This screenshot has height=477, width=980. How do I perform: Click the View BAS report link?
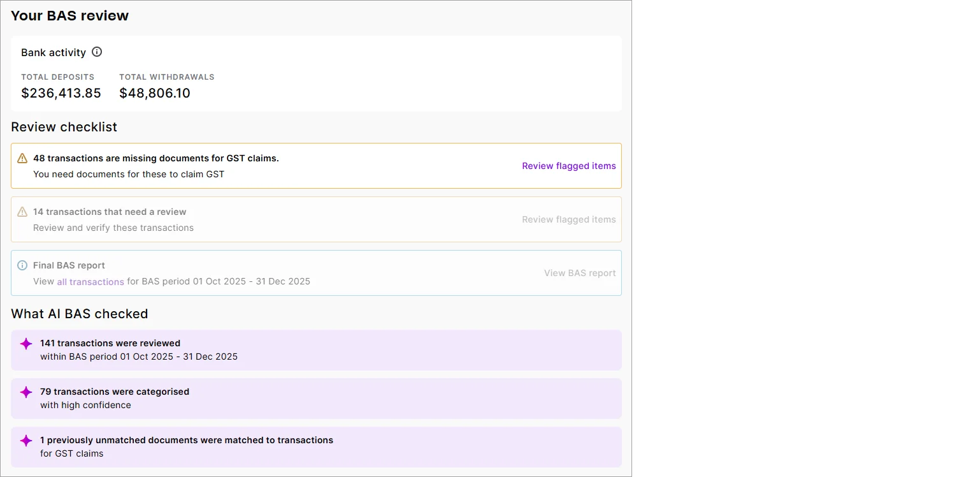tap(579, 273)
